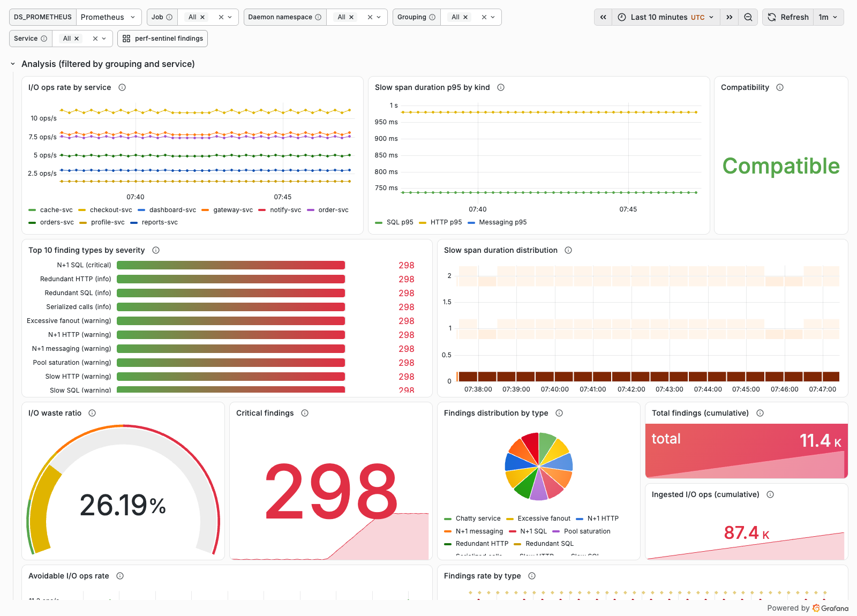Click the zoom out time range icon
857x616 pixels.
click(748, 17)
